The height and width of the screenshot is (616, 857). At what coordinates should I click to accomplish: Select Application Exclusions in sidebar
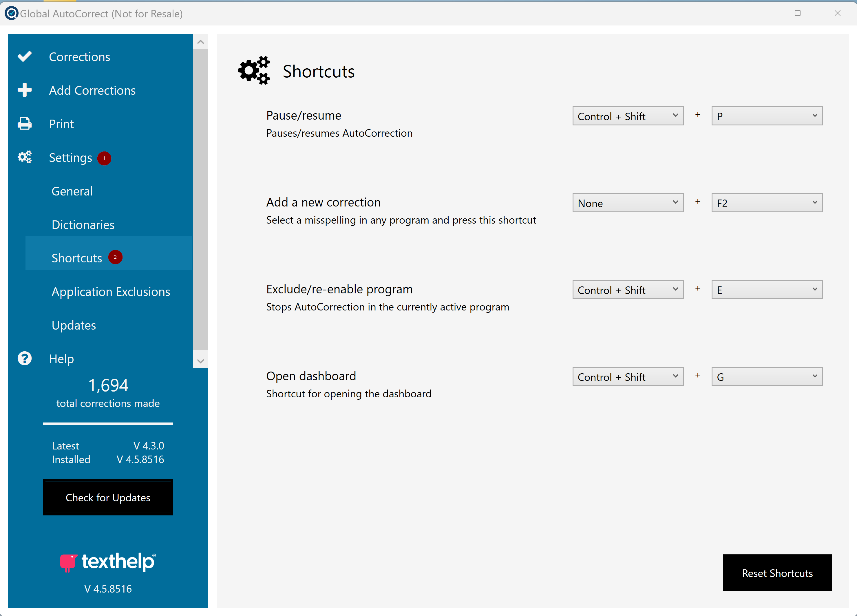pyautogui.click(x=111, y=292)
